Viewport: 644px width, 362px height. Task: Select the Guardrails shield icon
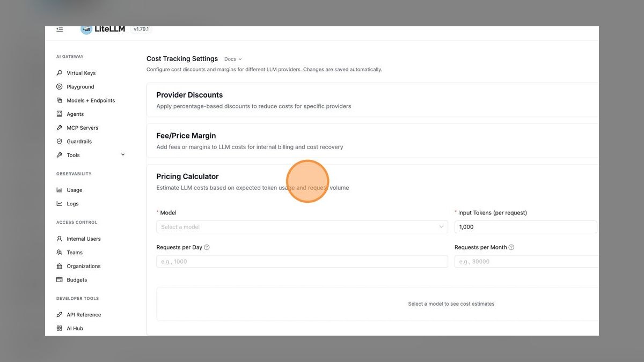click(60, 142)
